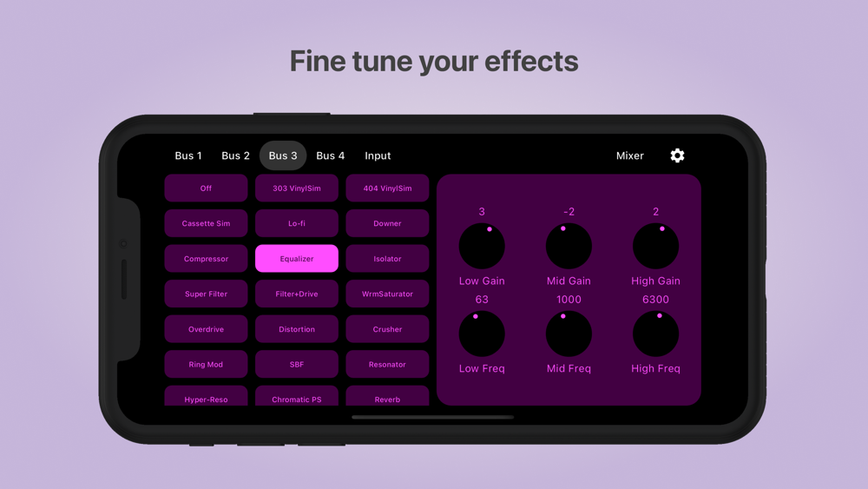This screenshot has width=868, height=489.
Task: Select the Distortion effect
Action: [x=297, y=329]
